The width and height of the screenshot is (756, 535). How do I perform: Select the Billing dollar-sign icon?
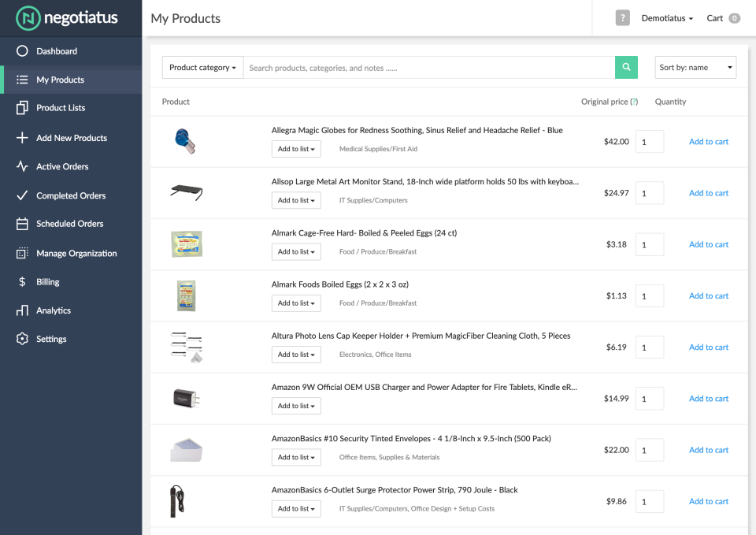(x=21, y=281)
